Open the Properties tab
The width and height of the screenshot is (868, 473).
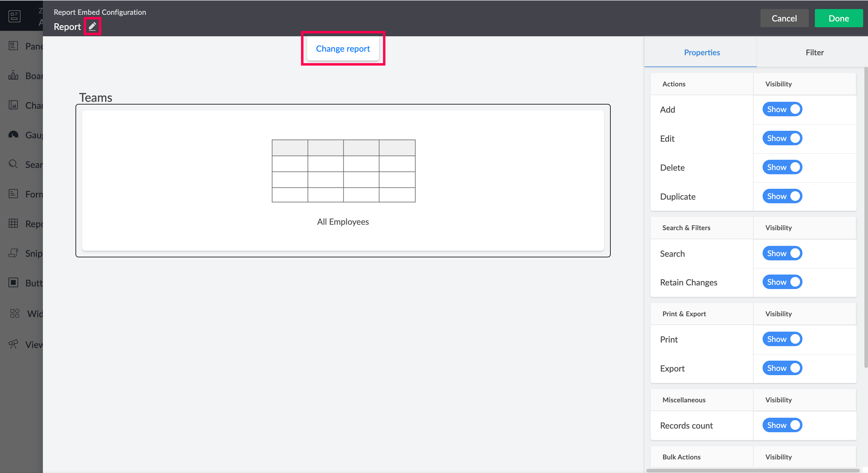(x=702, y=52)
